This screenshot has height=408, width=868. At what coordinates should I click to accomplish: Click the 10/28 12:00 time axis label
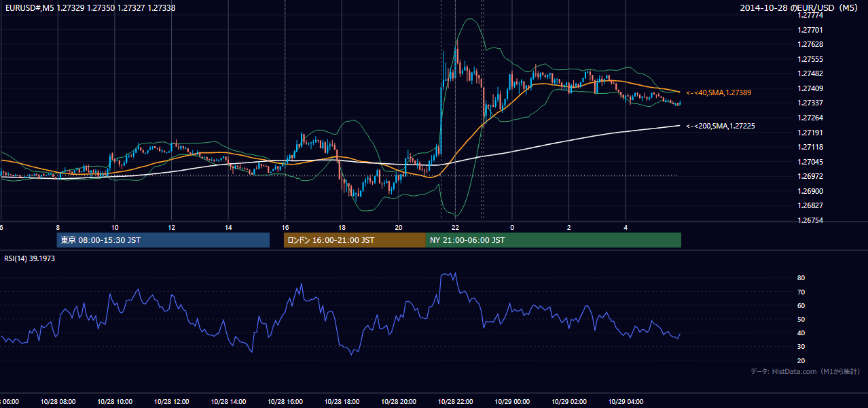[x=171, y=402]
